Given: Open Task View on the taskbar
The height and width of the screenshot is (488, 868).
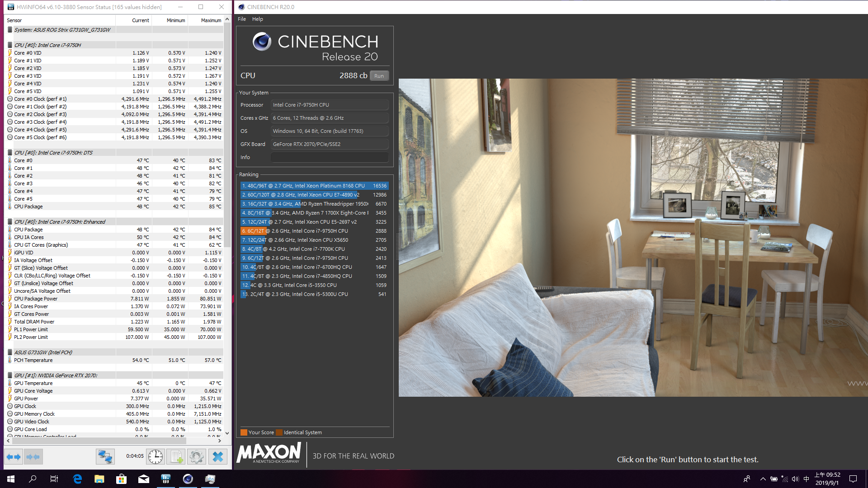Looking at the screenshot, I should click(x=54, y=479).
